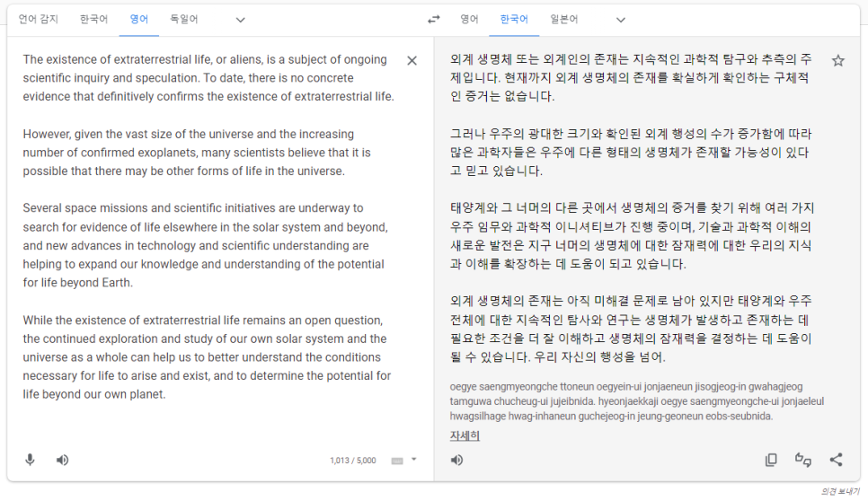Rate this translation with the thumbs icon

803,460
